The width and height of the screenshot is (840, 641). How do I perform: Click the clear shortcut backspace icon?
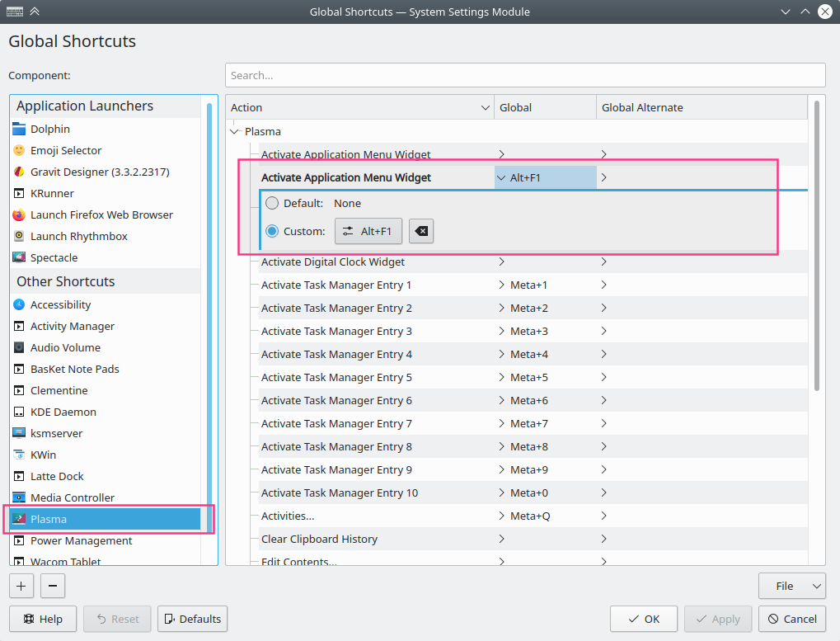pos(420,231)
